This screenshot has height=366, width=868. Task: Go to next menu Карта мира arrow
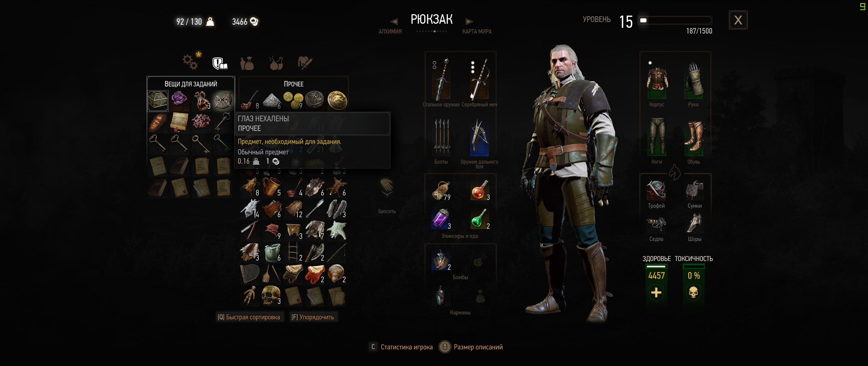[469, 22]
